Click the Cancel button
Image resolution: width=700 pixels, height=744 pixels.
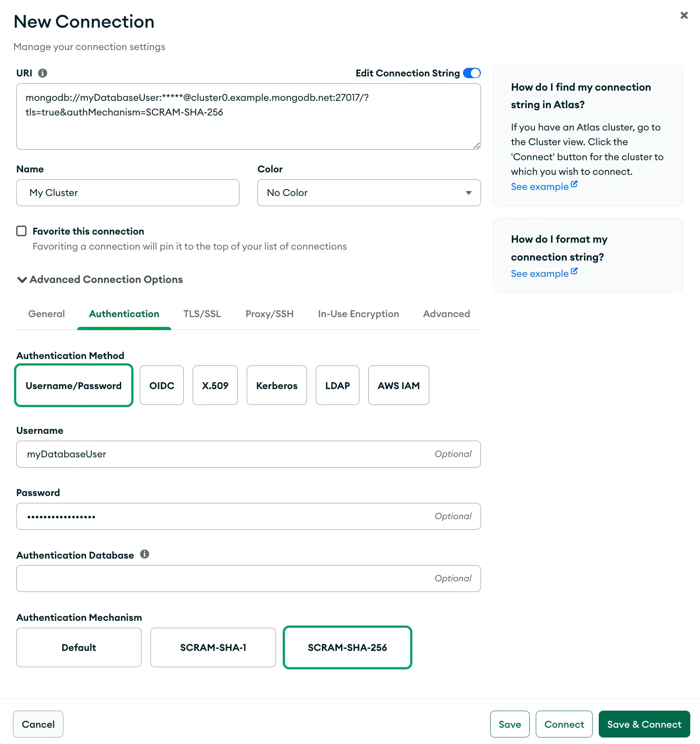[38, 724]
